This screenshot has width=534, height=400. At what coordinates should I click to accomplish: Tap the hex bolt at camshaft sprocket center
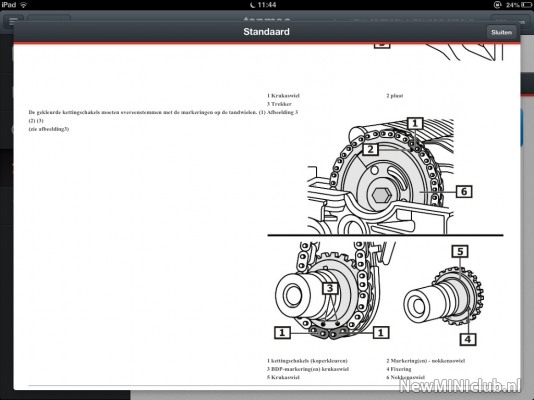(381, 195)
